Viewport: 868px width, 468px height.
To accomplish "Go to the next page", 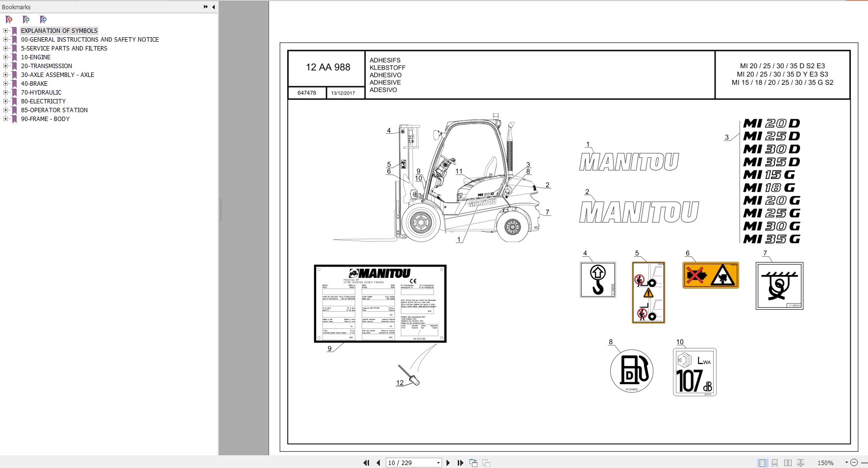I will pyautogui.click(x=448, y=463).
